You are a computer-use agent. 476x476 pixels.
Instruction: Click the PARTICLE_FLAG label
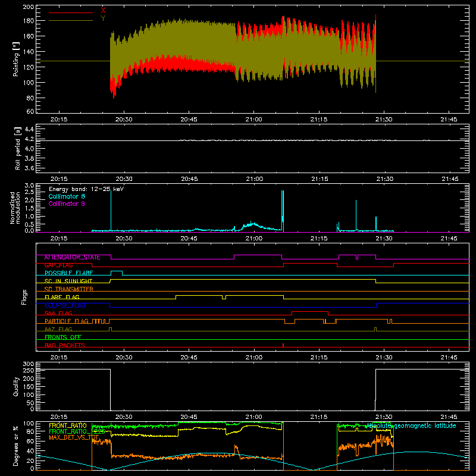click(67, 321)
